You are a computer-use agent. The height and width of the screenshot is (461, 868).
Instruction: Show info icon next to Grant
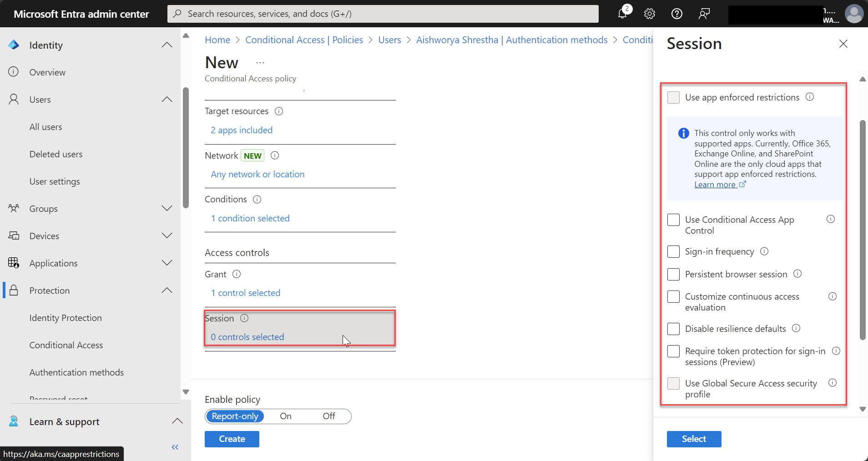tap(237, 274)
